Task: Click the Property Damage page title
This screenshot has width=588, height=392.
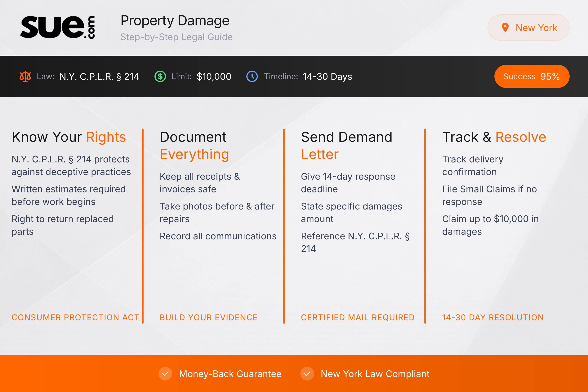Action: pyautogui.click(x=175, y=21)
